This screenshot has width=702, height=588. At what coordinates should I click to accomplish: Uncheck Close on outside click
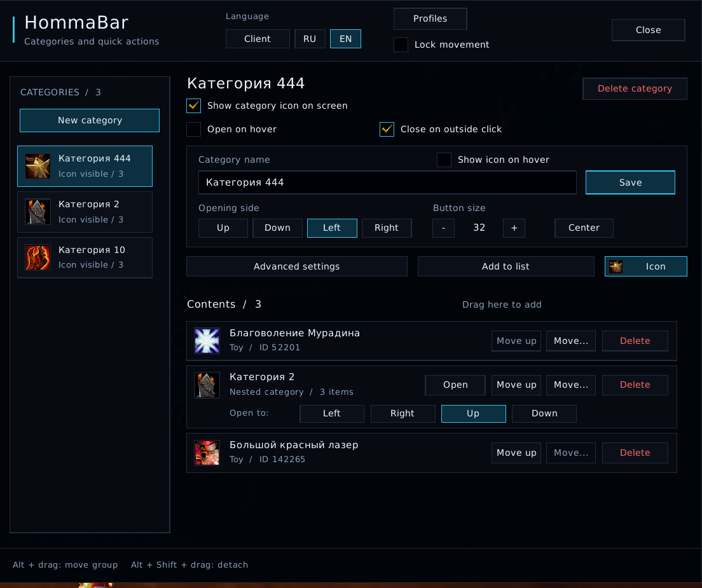click(x=387, y=129)
